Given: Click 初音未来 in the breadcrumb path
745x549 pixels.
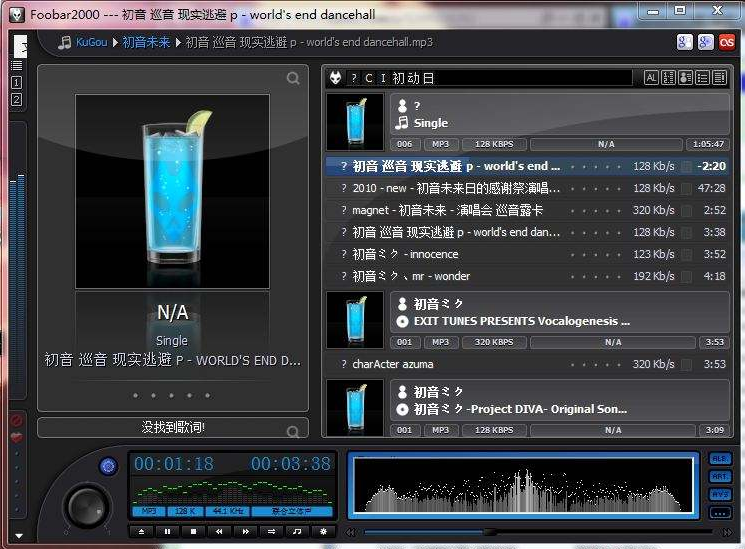Looking at the screenshot, I should 146,42.
